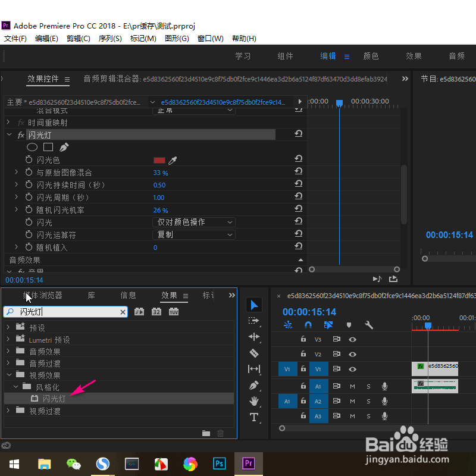The width and height of the screenshot is (476, 476).
Task: Reset the 闪光色 parameter
Action: coord(299,158)
